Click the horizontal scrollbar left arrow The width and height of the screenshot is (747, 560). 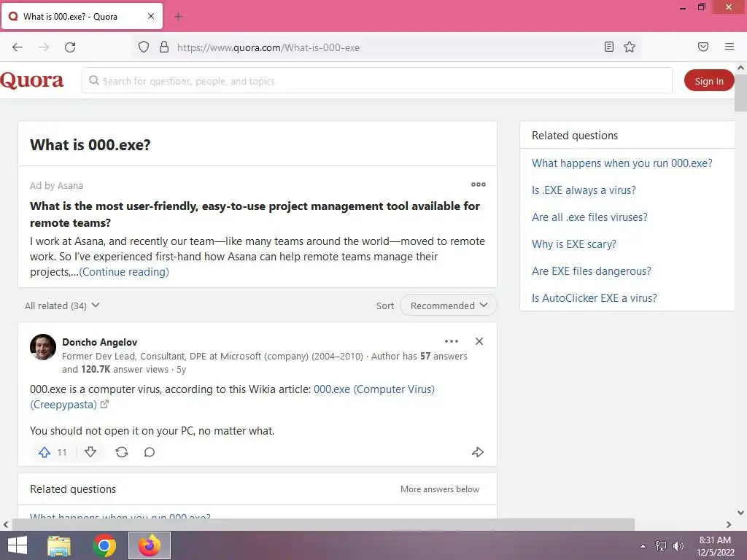6,524
